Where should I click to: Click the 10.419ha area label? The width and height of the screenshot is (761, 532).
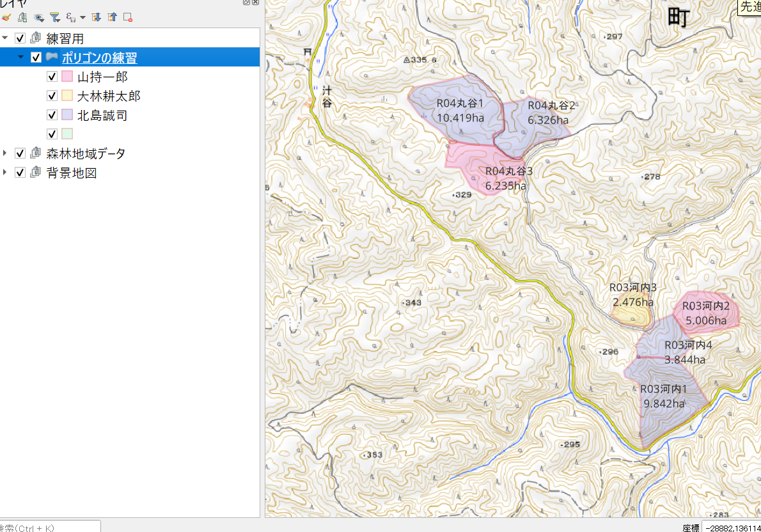(x=460, y=118)
